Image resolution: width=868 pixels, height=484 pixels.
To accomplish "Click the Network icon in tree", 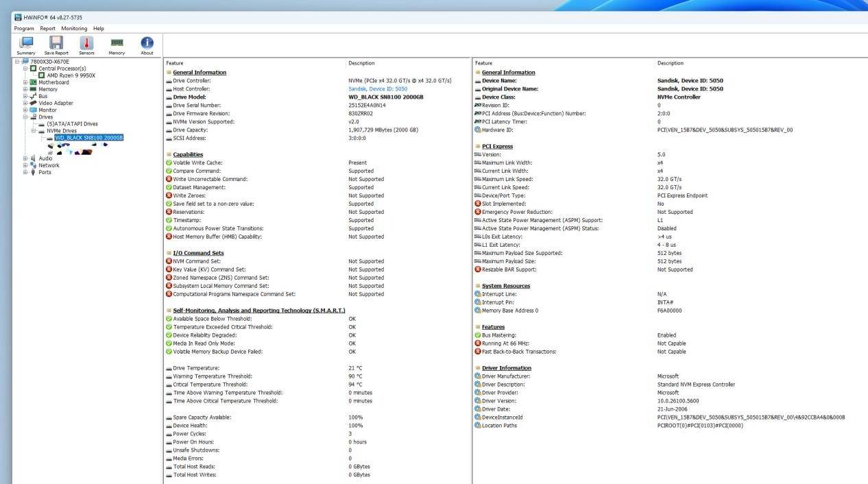I will tap(33, 165).
